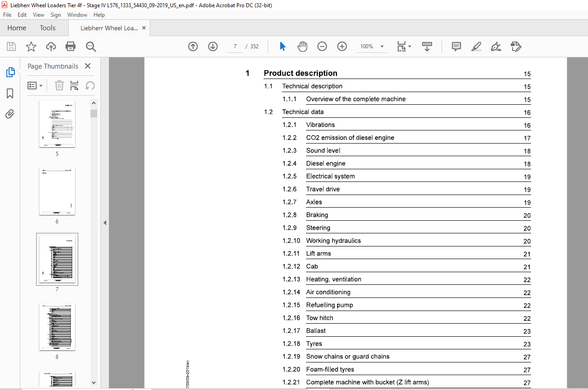
Task: Go to next page arrow
Action: pyautogui.click(x=213, y=46)
